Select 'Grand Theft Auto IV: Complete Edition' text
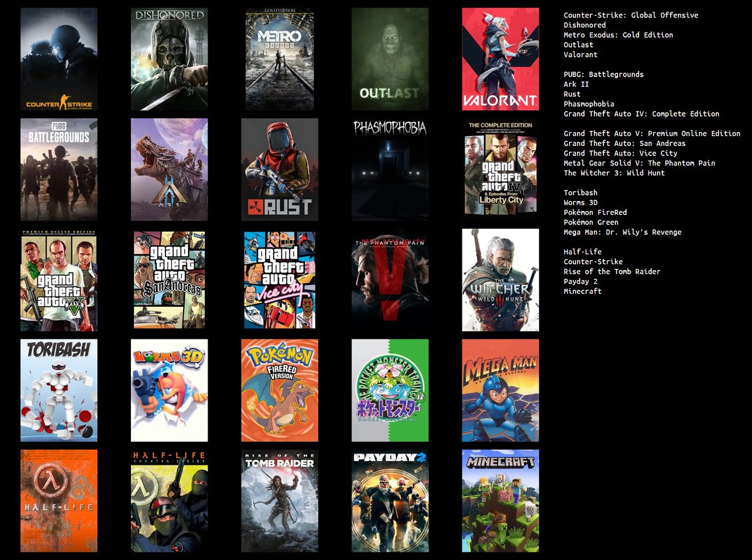Image resolution: width=752 pixels, height=560 pixels. [641, 114]
